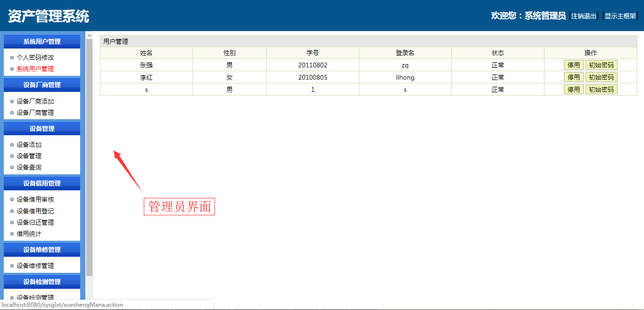The image size is (644, 310).
Task: Open 设备借用登记 sidebar link
Action: (x=35, y=211)
